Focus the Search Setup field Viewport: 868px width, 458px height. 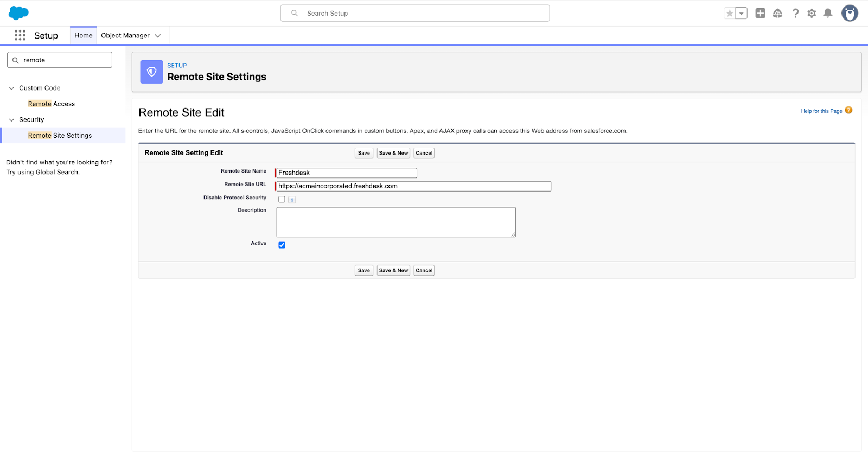[415, 13]
